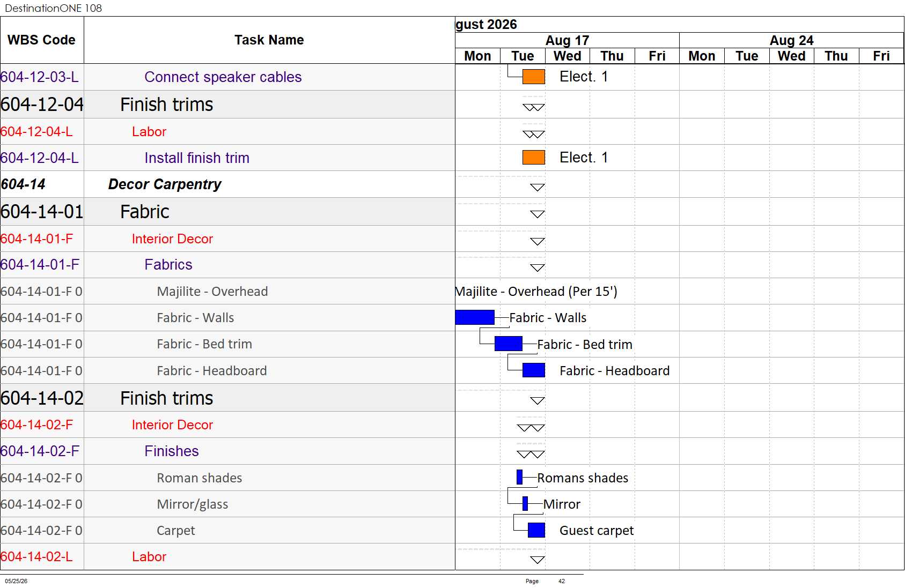Select the blue Fabric - Headboard bar
This screenshot has height=588, width=905.
533,370
